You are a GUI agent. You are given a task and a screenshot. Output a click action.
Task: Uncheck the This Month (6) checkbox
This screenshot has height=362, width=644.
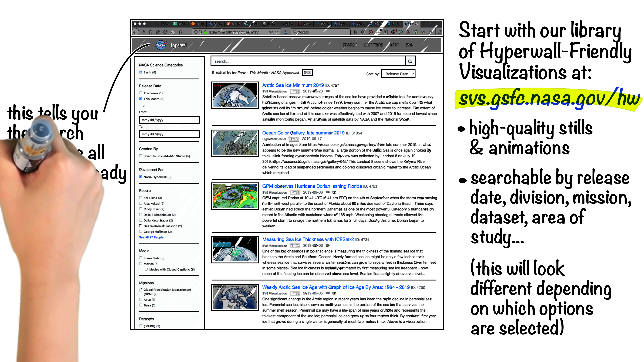click(141, 99)
